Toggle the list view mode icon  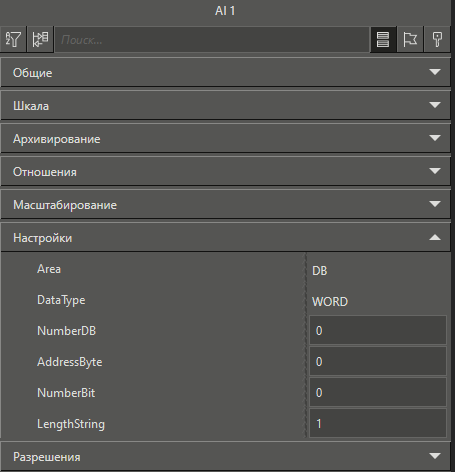click(x=383, y=39)
